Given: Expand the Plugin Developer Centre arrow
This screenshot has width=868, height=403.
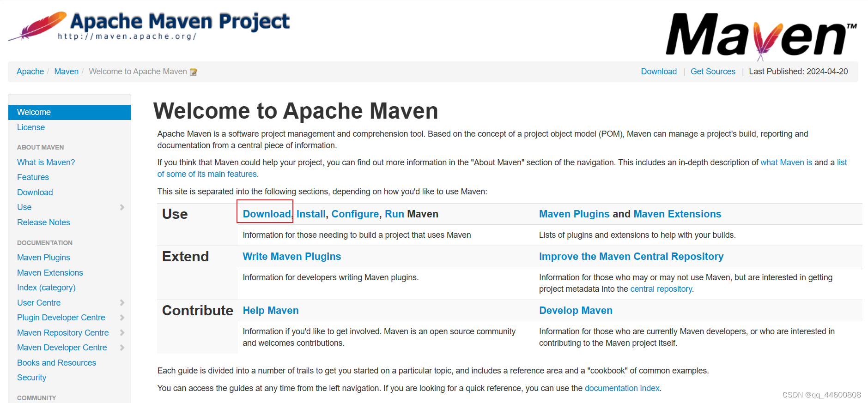Looking at the screenshot, I should click(122, 318).
